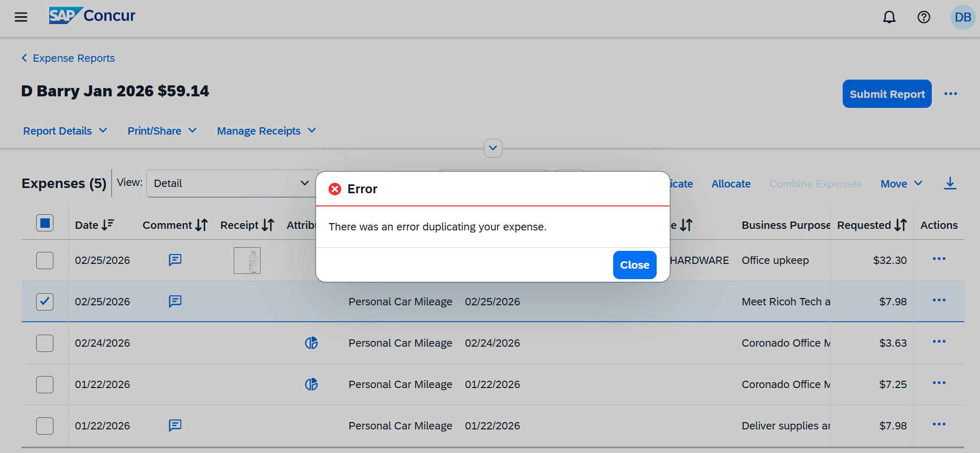Open comment icon on the Office upkeep row
The height and width of the screenshot is (453, 980).
[x=175, y=260]
